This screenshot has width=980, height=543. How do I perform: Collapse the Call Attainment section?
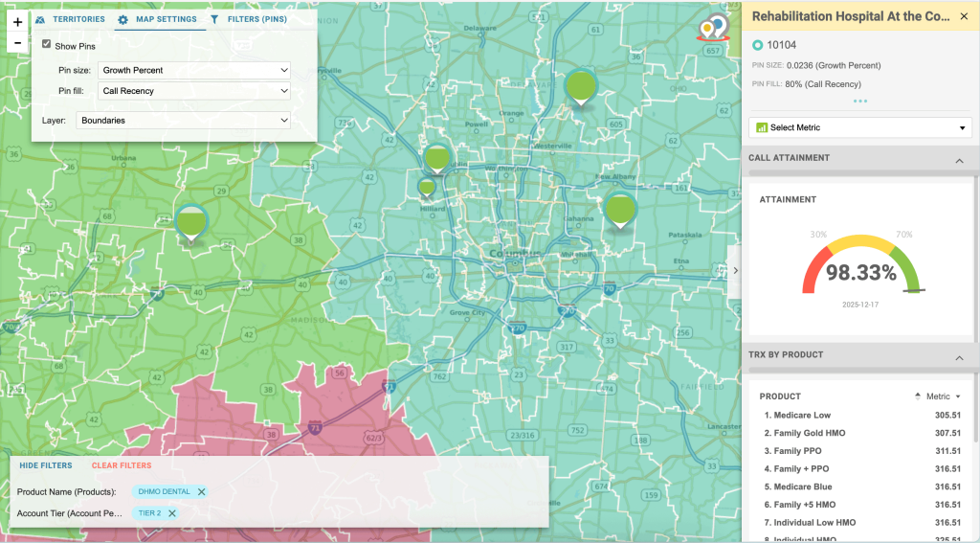(x=959, y=161)
